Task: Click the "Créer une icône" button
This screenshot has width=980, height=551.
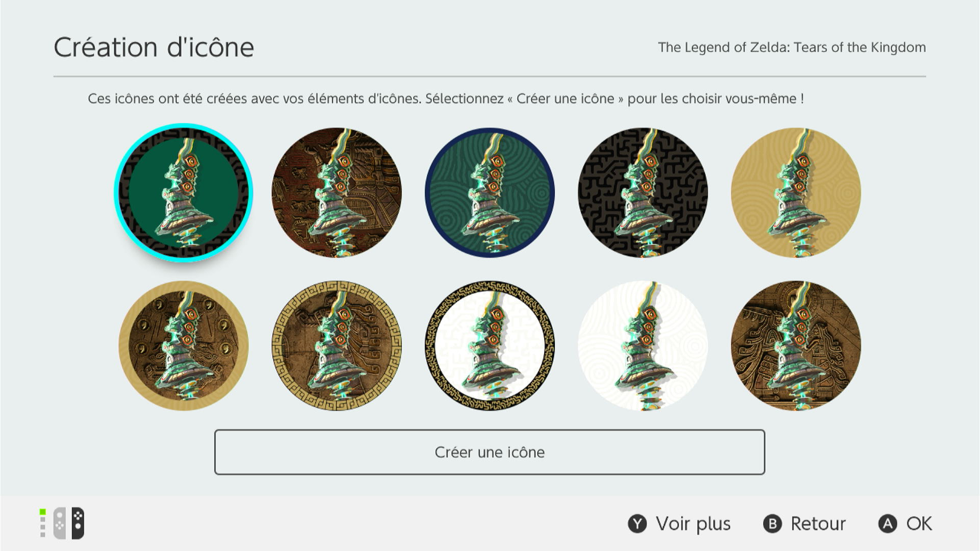Action: pyautogui.click(x=489, y=452)
